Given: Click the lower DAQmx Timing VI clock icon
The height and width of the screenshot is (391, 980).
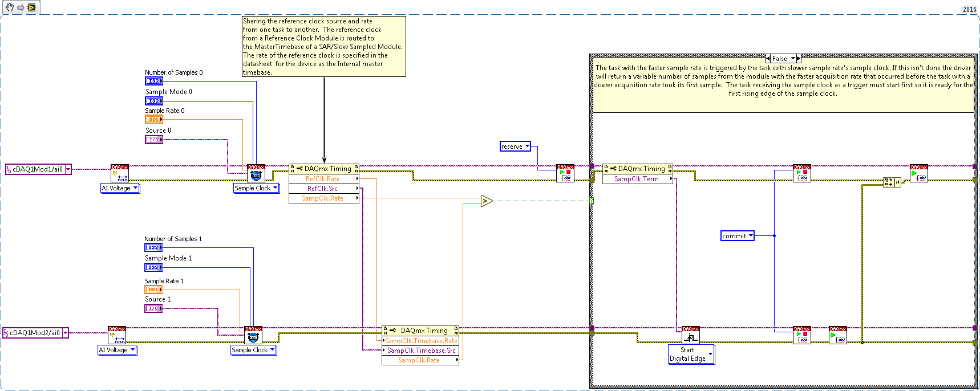Looking at the screenshot, I should pos(253,335).
